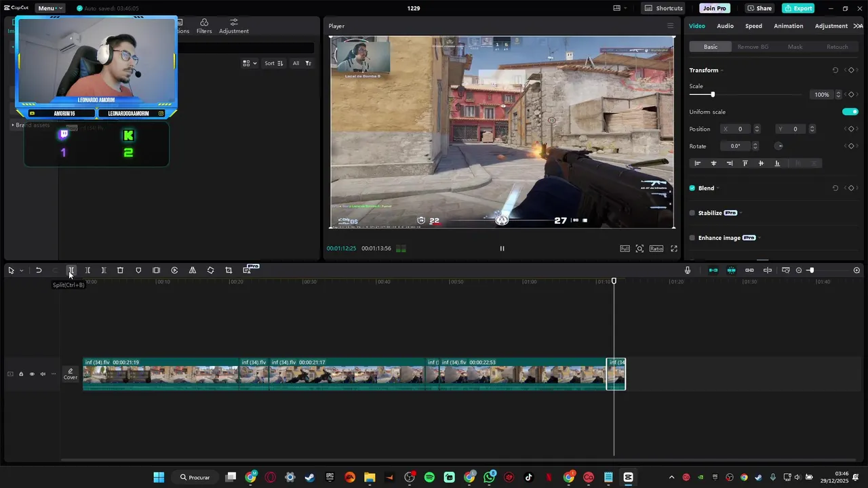Expand the Blend section arrow

717,188
